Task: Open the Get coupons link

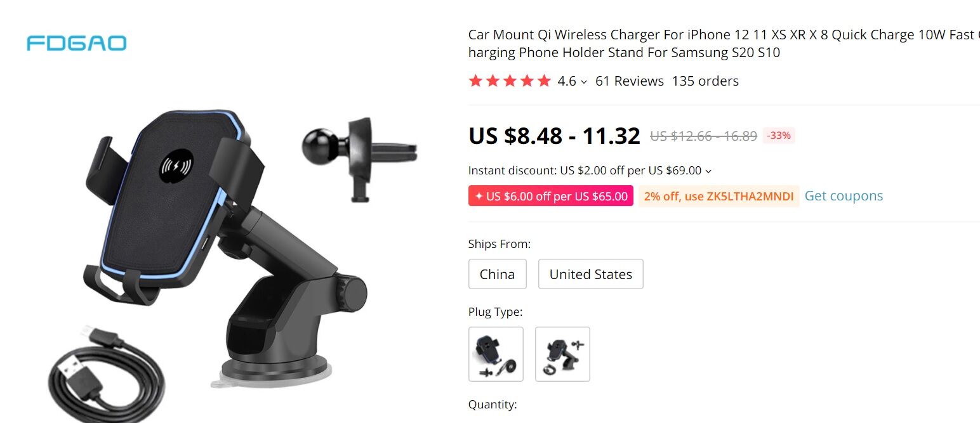Action: [x=844, y=196]
